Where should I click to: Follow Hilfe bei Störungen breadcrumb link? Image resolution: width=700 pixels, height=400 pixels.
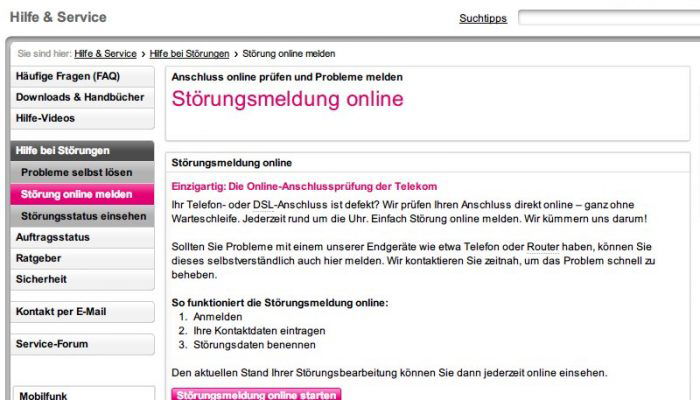point(189,54)
